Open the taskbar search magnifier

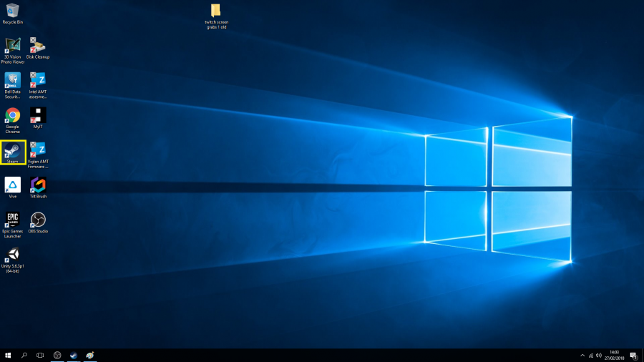24,356
